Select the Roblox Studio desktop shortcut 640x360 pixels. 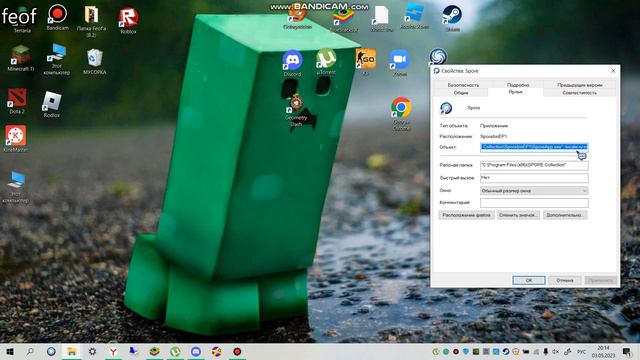tap(414, 17)
